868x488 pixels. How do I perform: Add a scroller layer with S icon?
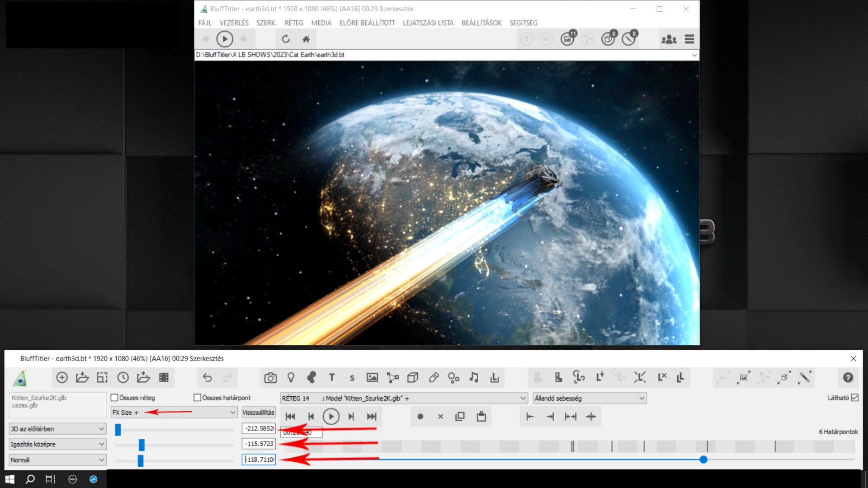[x=352, y=378]
